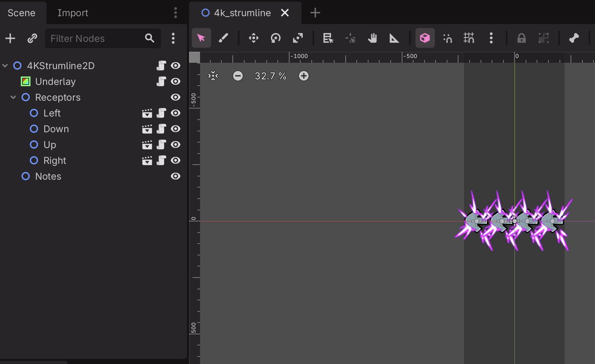Open the scene clapperboard icon on Up

147,145
